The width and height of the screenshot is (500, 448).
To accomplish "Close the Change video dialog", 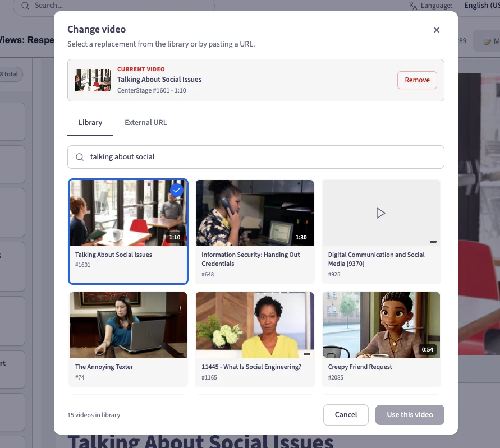I will 436,30.
